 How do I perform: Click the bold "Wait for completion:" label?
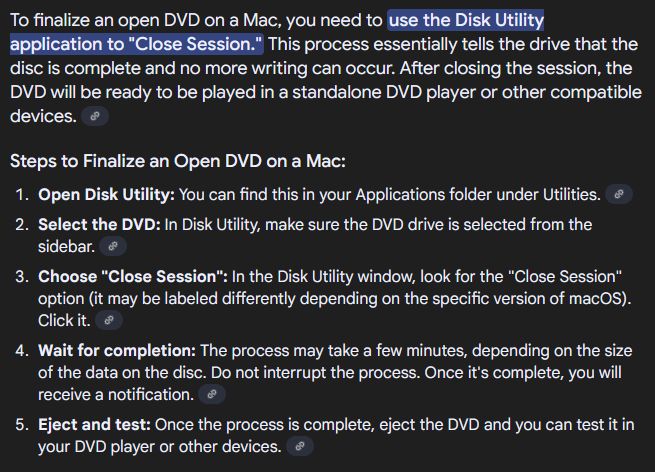(117, 350)
